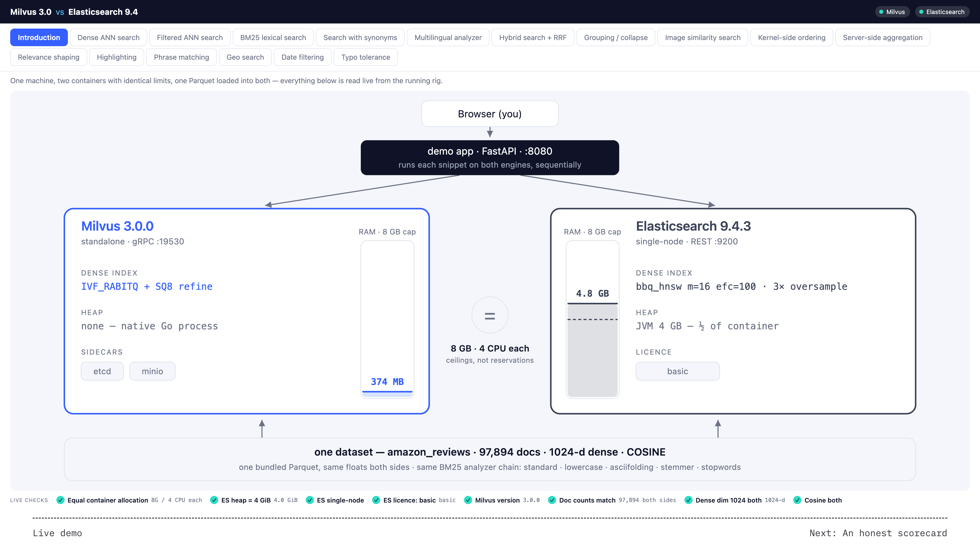
Task: Click the one dataset amazon_reviews heading
Action: click(490, 452)
